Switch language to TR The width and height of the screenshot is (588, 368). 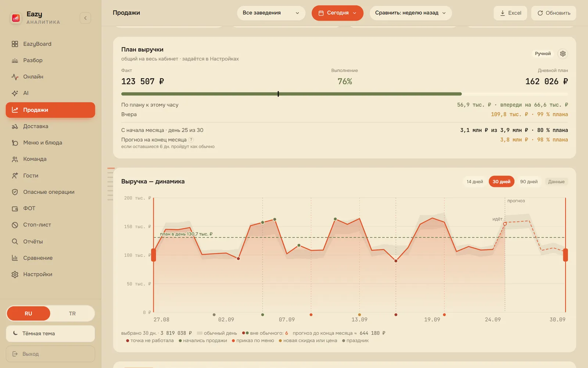72,314
